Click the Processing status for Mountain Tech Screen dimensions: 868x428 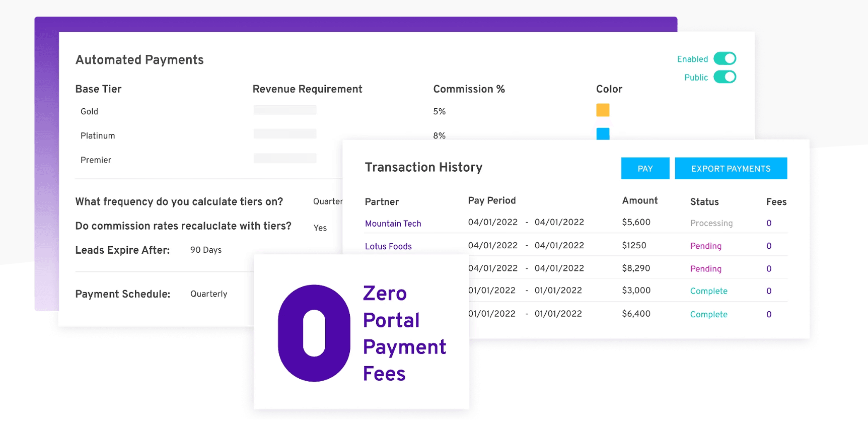pyautogui.click(x=711, y=223)
